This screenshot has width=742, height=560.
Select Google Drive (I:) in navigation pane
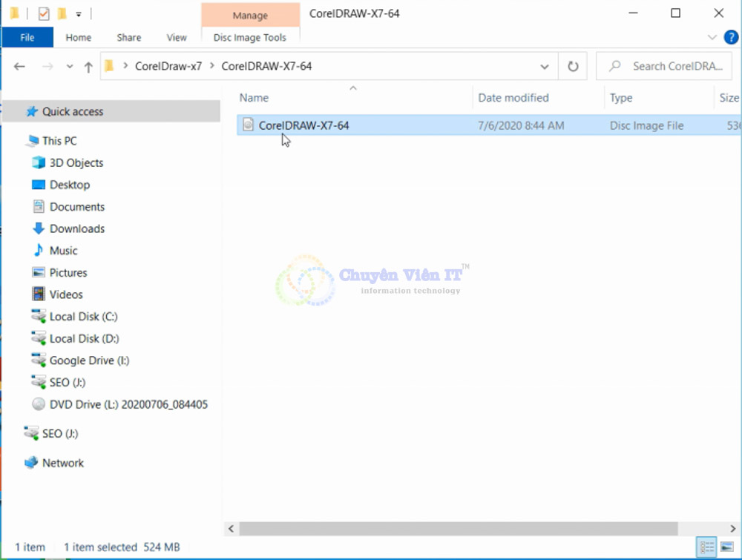[89, 360]
